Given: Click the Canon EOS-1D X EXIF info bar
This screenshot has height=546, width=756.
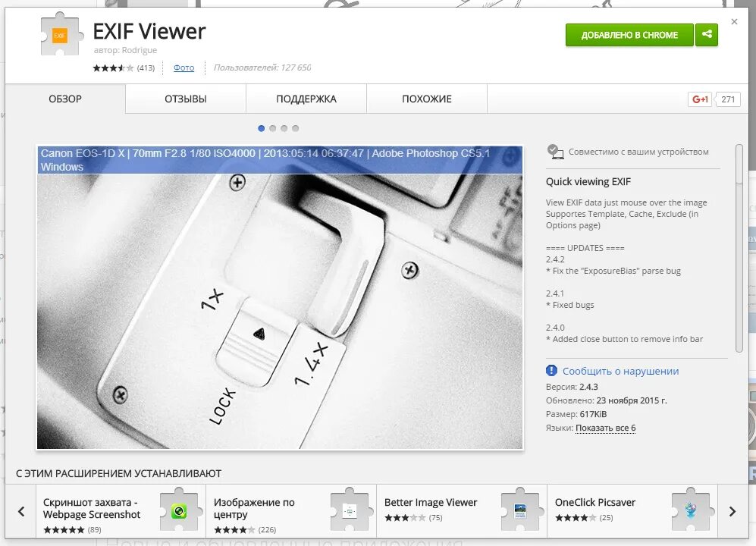Looking at the screenshot, I should tap(280, 160).
